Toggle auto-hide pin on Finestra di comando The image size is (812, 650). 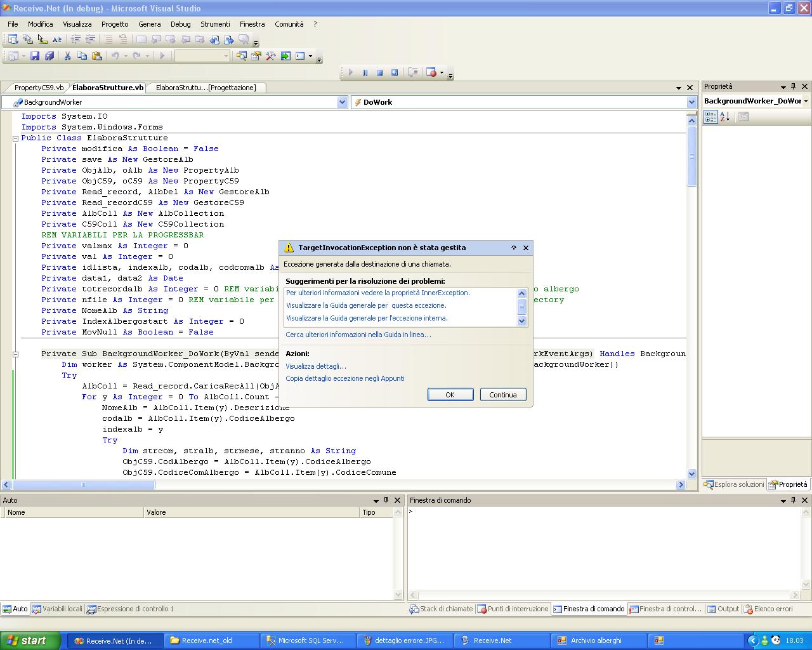tap(793, 500)
